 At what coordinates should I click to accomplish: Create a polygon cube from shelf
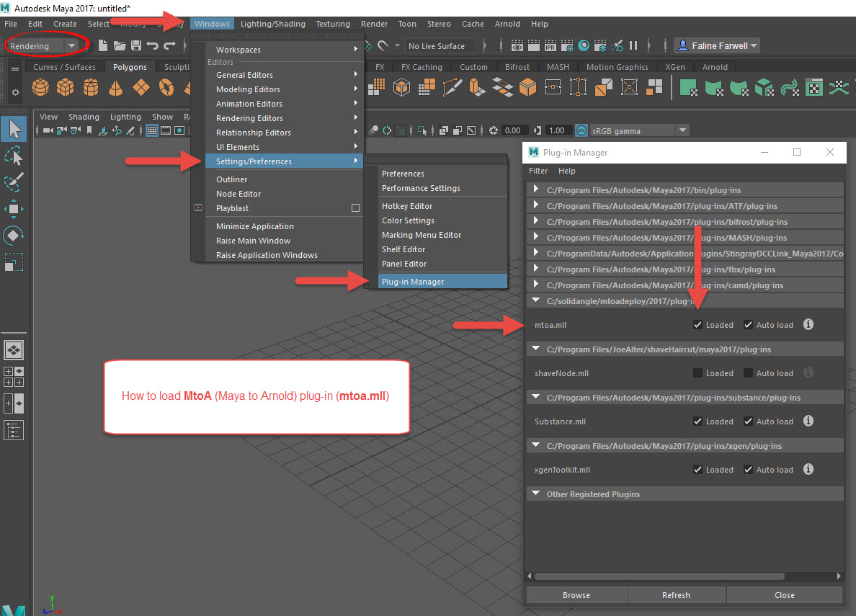pyautogui.click(x=66, y=87)
